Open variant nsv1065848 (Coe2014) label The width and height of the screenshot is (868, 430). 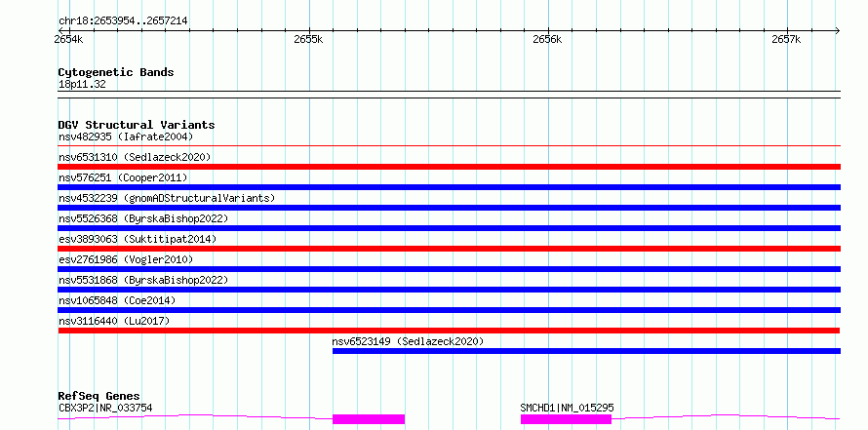(117, 300)
